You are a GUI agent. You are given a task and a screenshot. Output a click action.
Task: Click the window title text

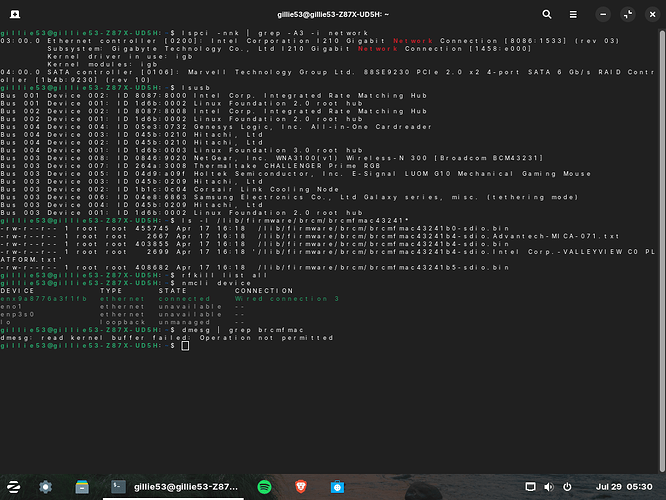[x=333, y=14]
